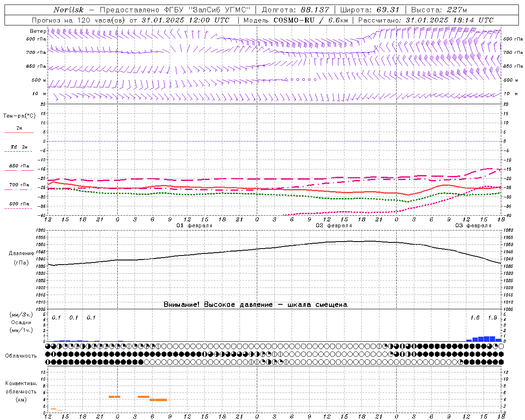Click the Norilsk station title
This screenshot has width=525, height=420.
click(68, 10)
